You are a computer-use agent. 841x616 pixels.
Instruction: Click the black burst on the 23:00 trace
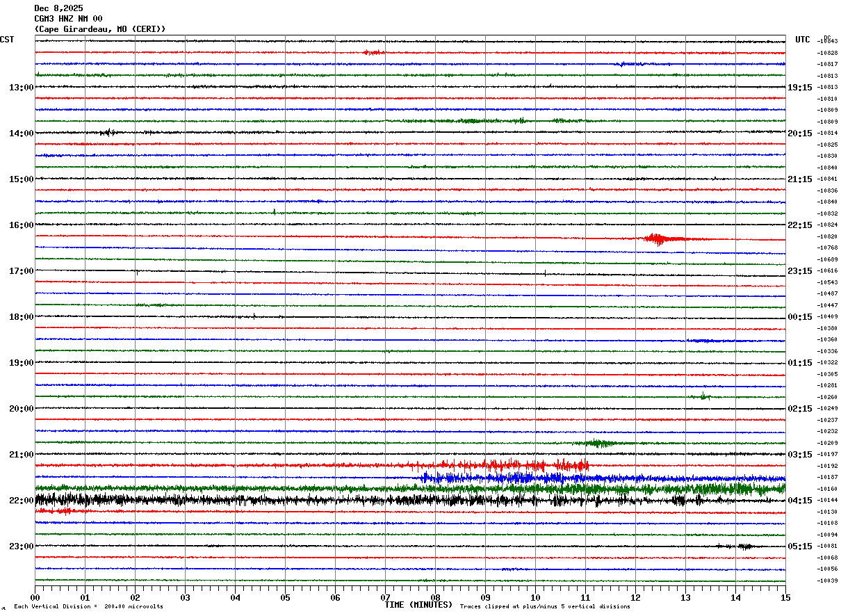click(744, 546)
